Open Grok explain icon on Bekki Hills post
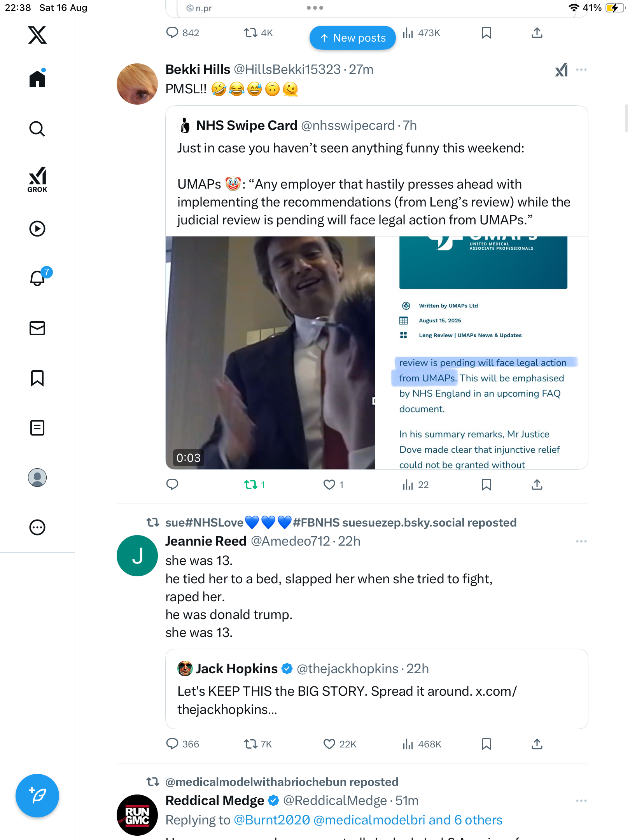The width and height of the screenshot is (630, 840). click(561, 70)
